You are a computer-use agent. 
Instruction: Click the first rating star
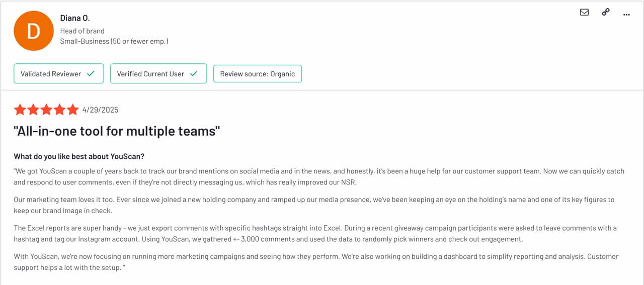[x=20, y=110]
